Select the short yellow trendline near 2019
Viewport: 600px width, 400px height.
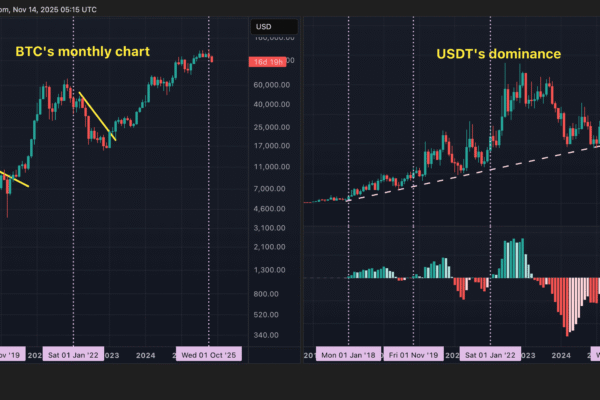tap(14, 179)
